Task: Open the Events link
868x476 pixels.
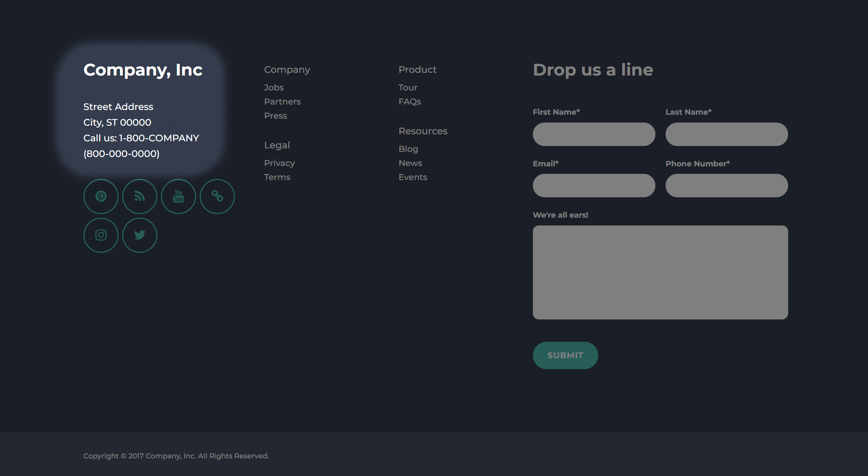Action: [413, 177]
